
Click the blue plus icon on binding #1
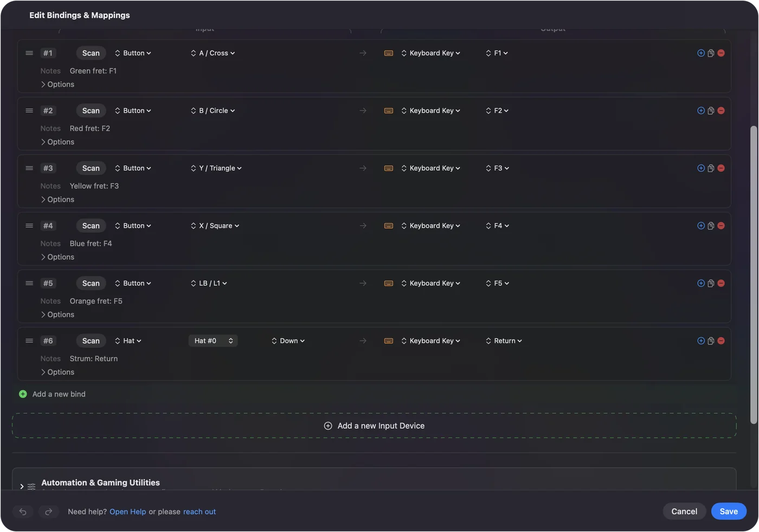tap(701, 53)
